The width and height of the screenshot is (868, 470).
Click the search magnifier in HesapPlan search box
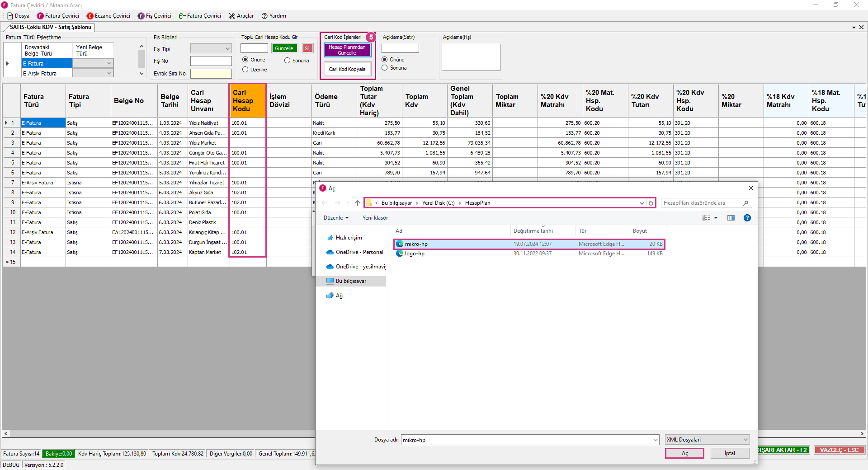[x=745, y=203]
